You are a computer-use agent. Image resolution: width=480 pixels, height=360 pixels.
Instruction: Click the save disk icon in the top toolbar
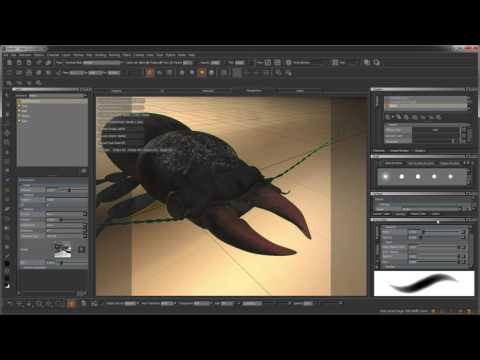tap(29, 63)
